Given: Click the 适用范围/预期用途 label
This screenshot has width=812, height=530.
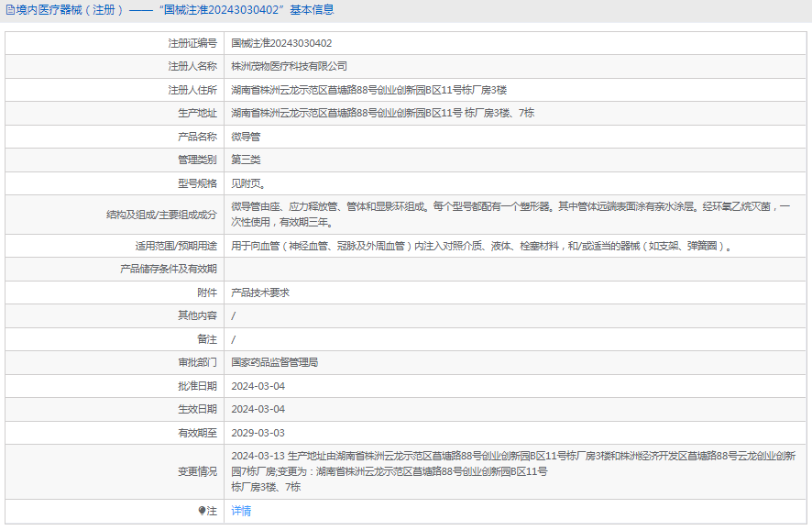Looking at the screenshot, I should (x=176, y=246).
